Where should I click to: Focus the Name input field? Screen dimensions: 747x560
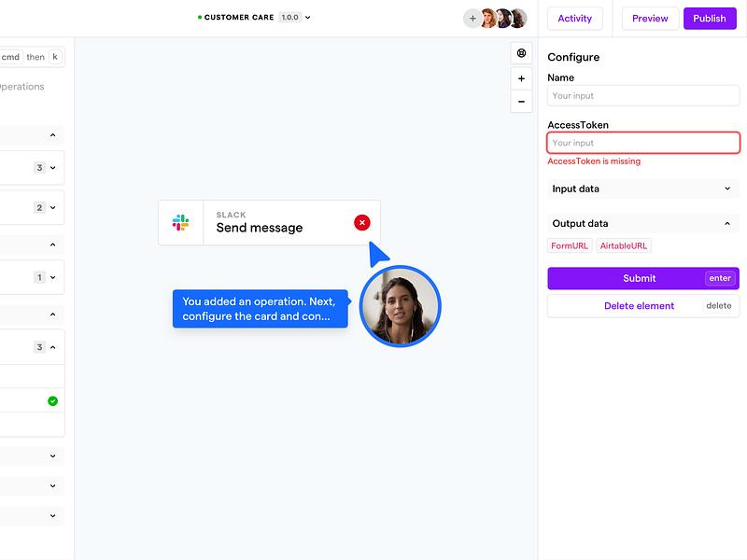(643, 96)
